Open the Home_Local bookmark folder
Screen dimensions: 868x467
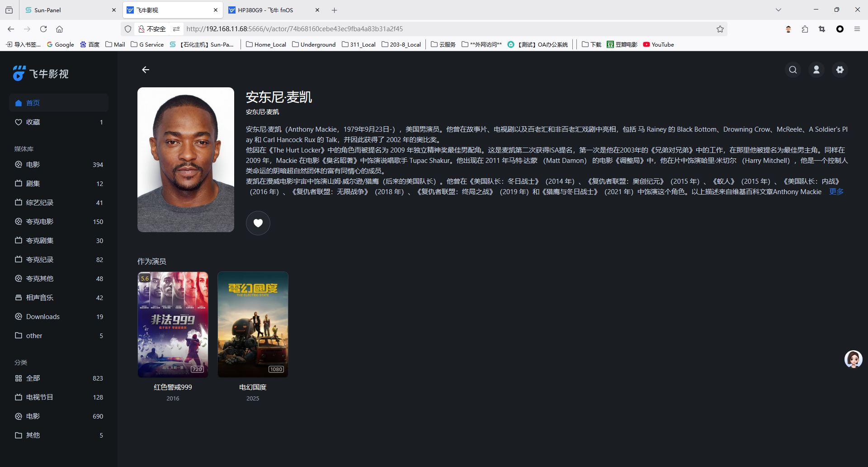tap(266, 44)
